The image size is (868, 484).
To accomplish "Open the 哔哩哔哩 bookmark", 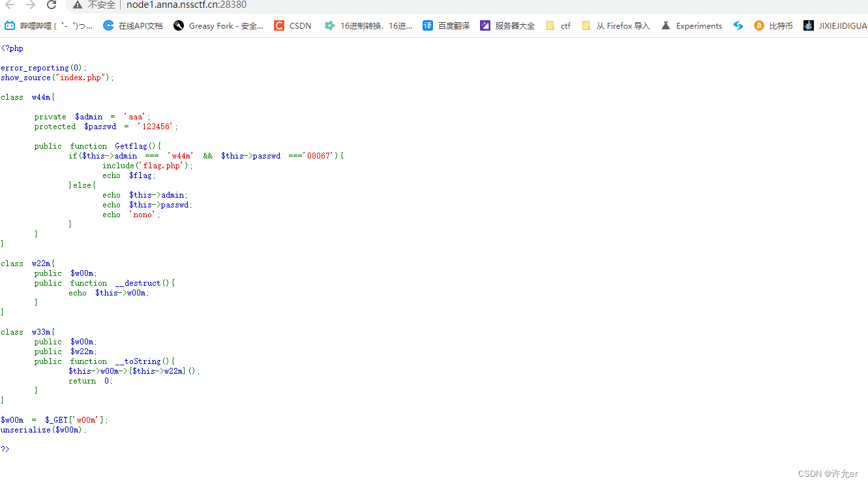I will coord(49,26).
